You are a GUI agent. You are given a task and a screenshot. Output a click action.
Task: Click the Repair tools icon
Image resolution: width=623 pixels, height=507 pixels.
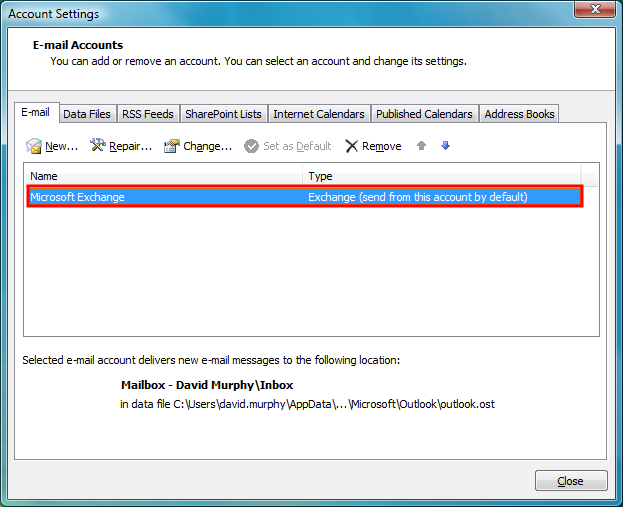[x=98, y=146]
